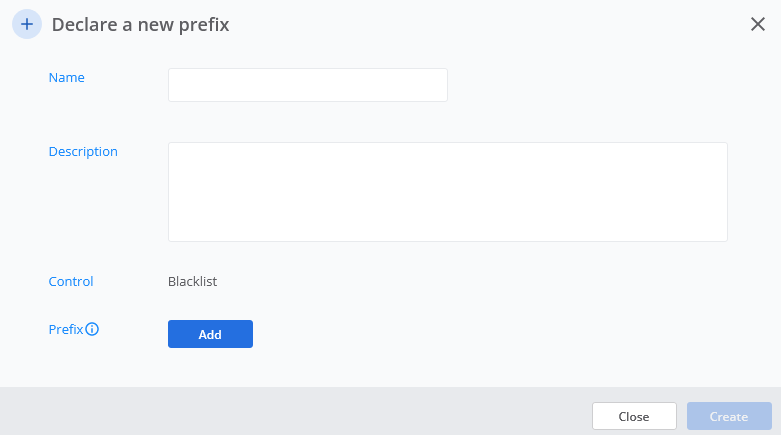Click the Create button
The image size is (781, 435).
(x=729, y=416)
